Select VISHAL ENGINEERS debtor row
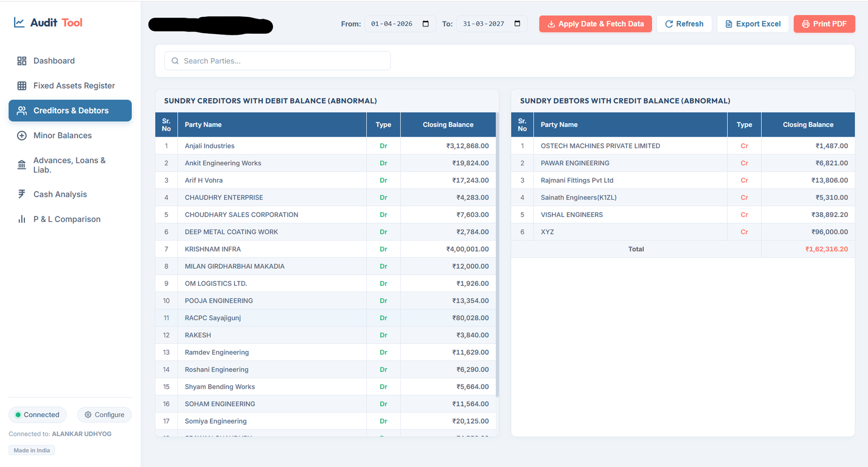This screenshot has width=868, height=467. coord(683,215)
